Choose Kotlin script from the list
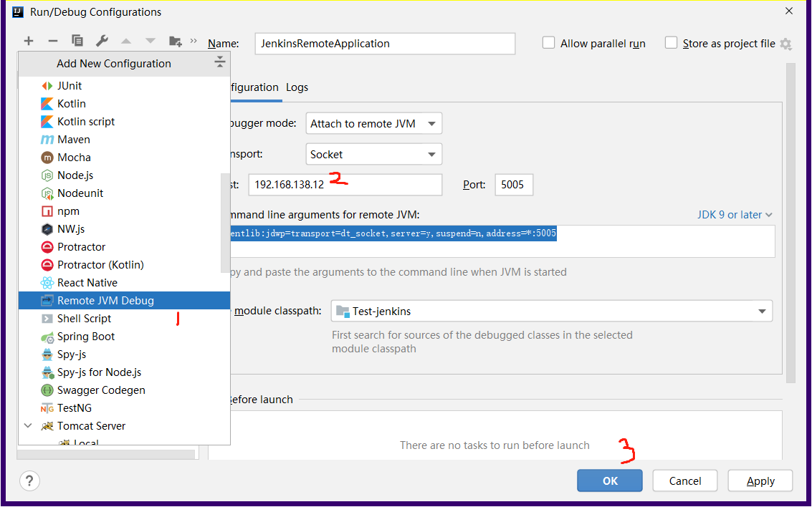 124,122
